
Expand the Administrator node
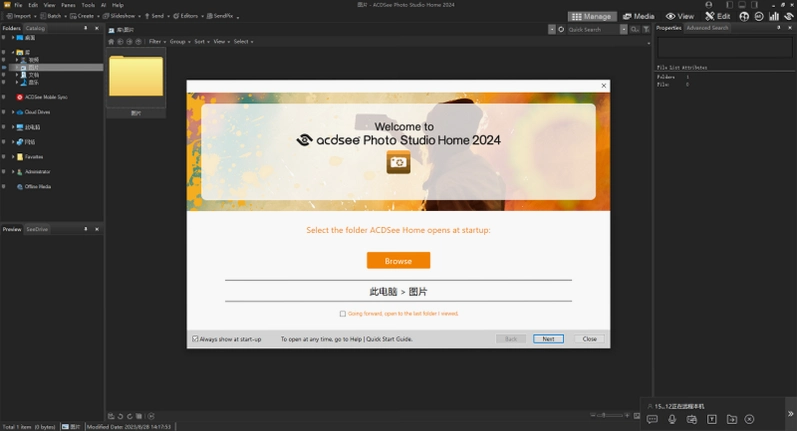(x=13, y=172)
